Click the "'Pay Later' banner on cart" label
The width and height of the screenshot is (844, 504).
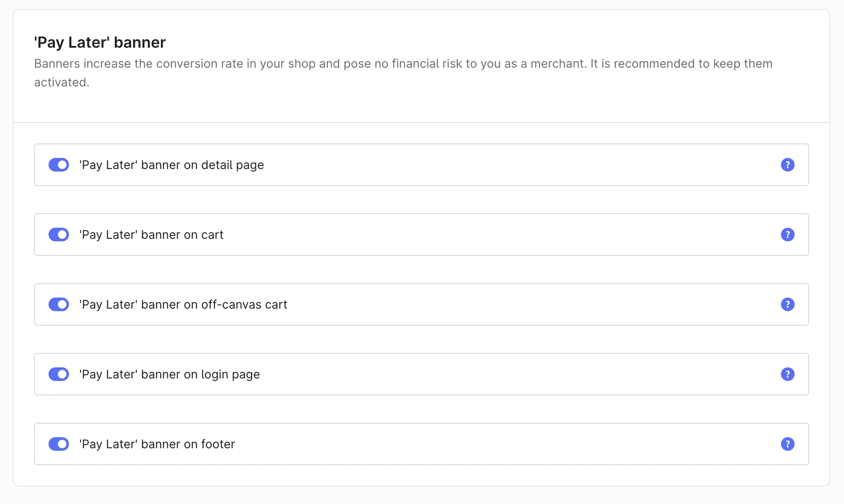click(x=151, y=235)
